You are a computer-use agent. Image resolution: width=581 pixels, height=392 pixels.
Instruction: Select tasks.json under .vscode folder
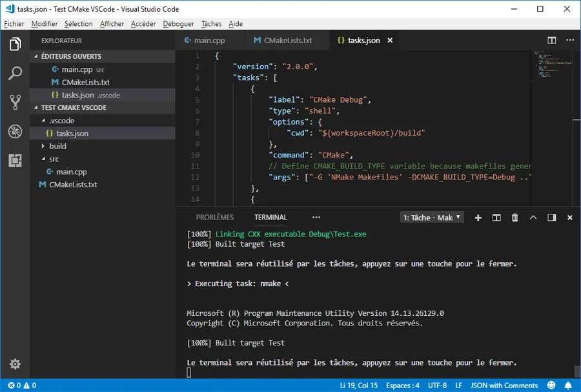(102, 134)
